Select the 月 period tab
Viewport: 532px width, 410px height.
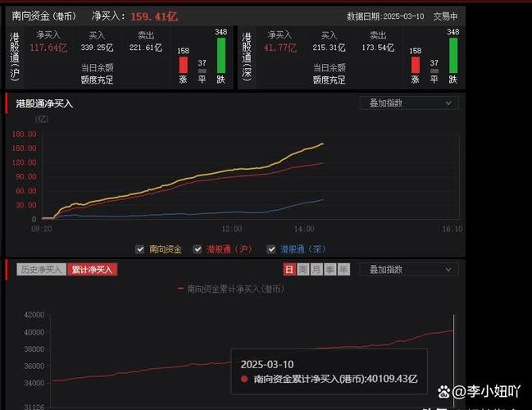pos(316,270)
